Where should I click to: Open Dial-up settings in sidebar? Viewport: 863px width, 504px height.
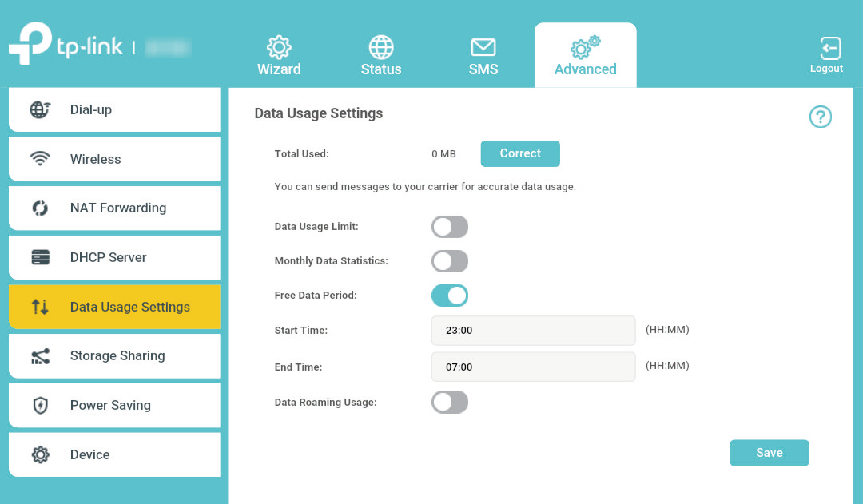point(114,109)
